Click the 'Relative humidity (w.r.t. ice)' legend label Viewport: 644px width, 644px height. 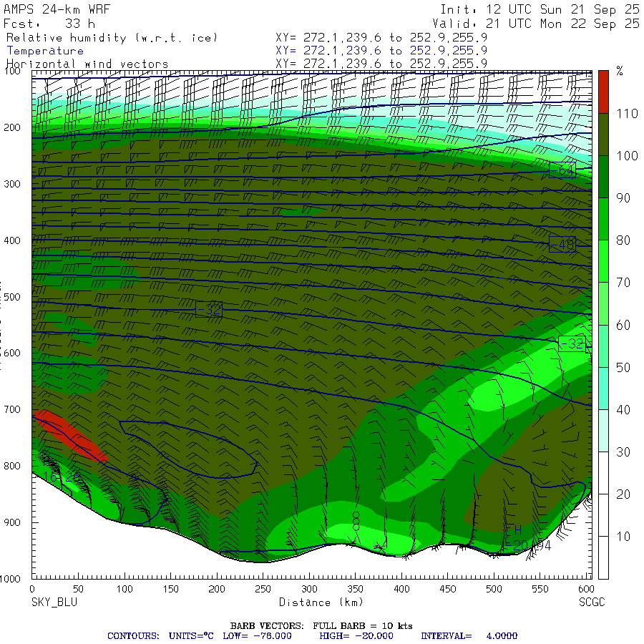[x=112, y=38]
